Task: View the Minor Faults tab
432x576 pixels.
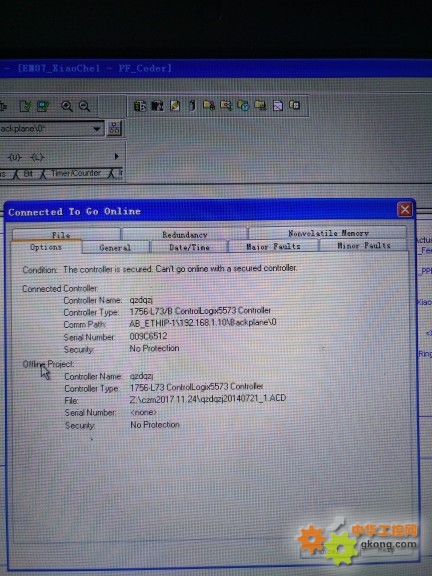Action: click(363, 245)
